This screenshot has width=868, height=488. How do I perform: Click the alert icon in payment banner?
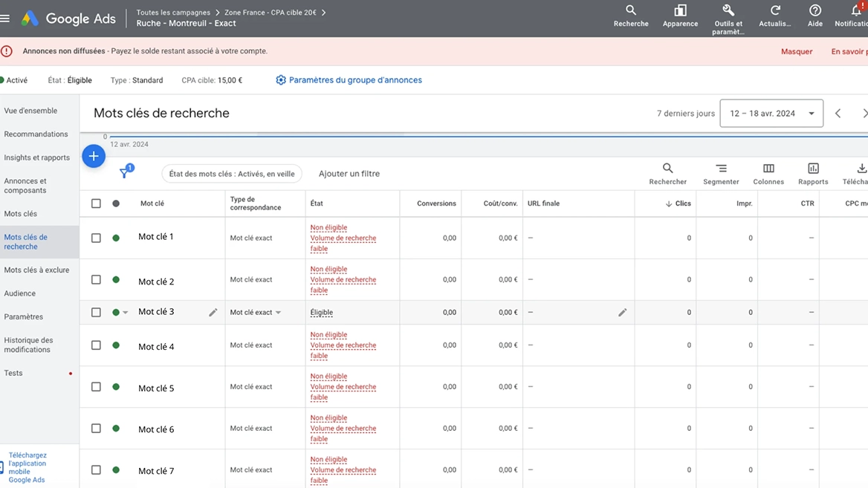(x=7, y=51)
